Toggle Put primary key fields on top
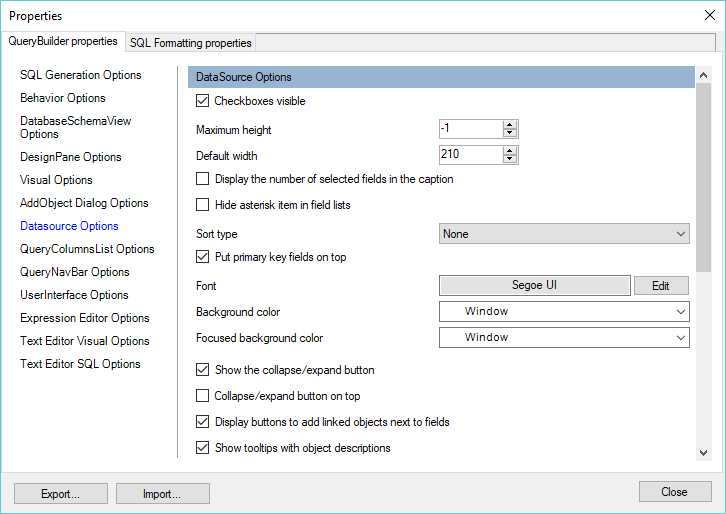726x514 pixels. 202,257
